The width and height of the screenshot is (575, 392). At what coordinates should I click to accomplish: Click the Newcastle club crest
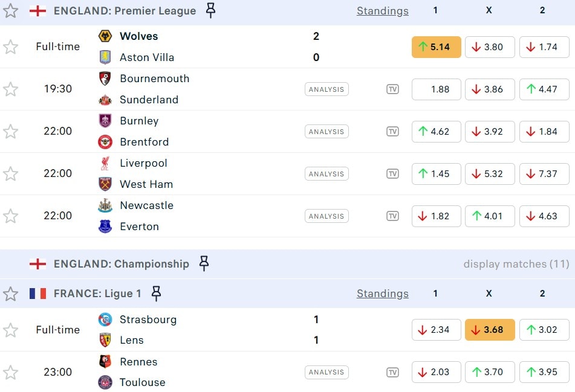(105, 206)
